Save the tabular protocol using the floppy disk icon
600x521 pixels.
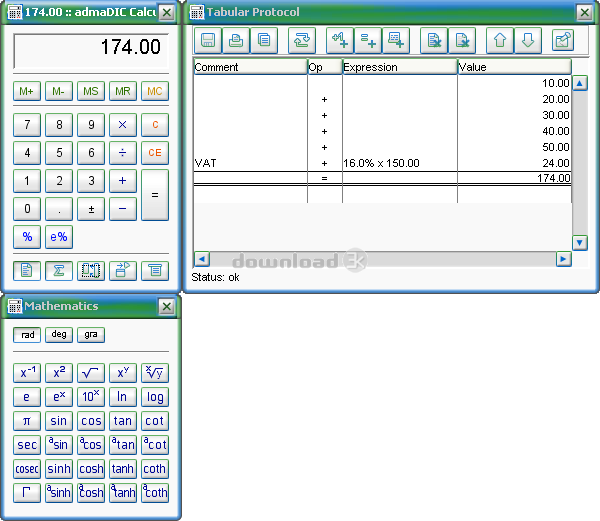208,40
